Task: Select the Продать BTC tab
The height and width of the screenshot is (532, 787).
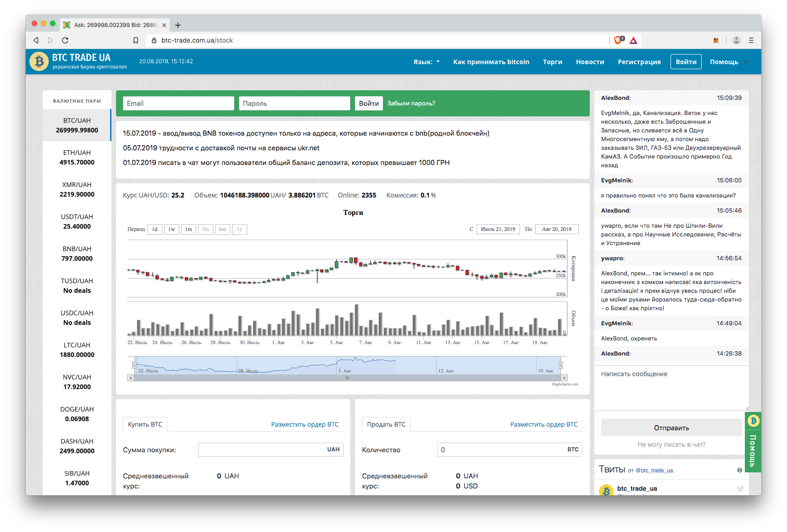Action: 386,424
